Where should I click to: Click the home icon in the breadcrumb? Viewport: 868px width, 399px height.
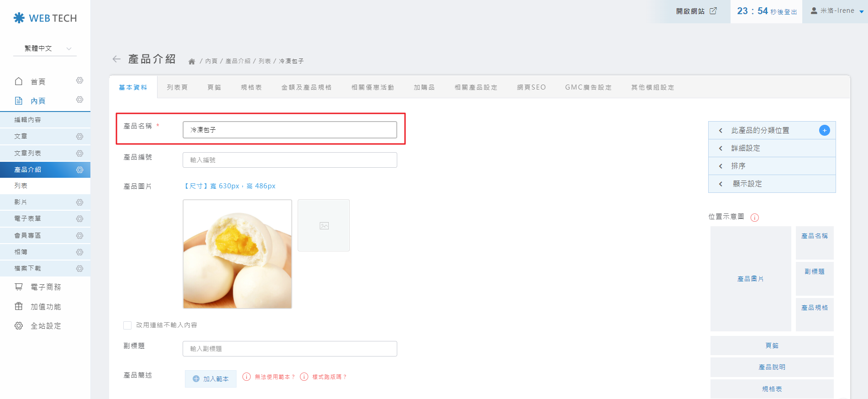(x=192, y=61)
